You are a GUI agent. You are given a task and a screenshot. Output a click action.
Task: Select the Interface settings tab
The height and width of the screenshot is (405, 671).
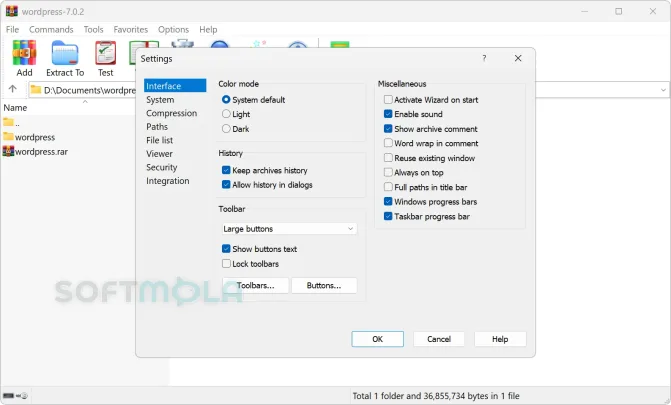pyautogui.click(x=175, y=86)
